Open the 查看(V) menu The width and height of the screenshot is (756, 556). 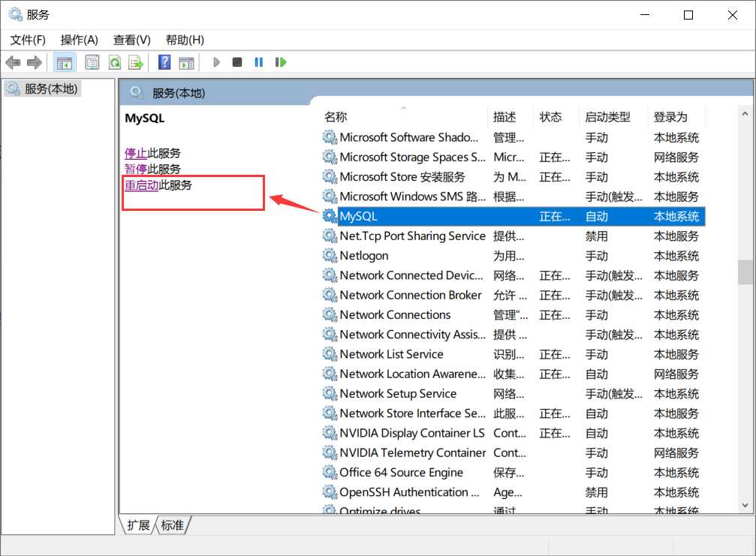point(132,40)
